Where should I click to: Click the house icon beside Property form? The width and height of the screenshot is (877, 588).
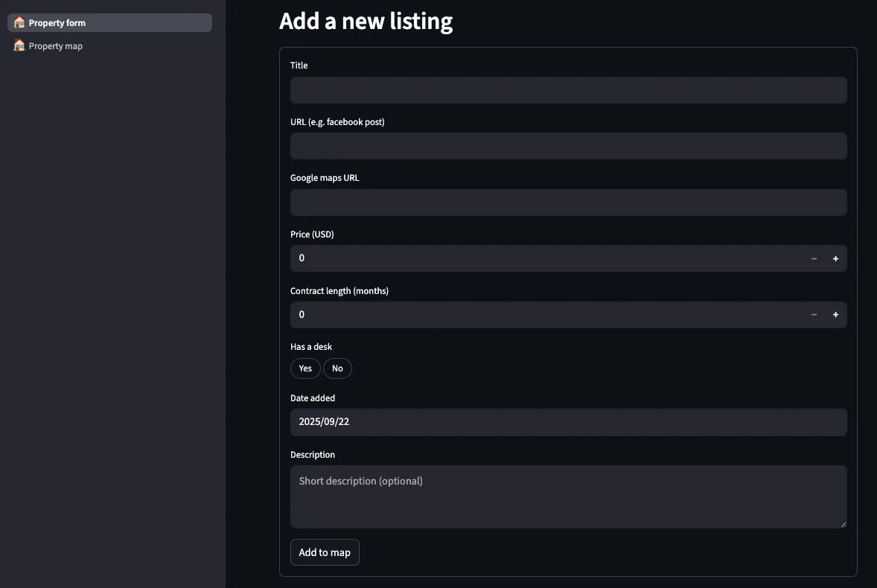(18, 22)
